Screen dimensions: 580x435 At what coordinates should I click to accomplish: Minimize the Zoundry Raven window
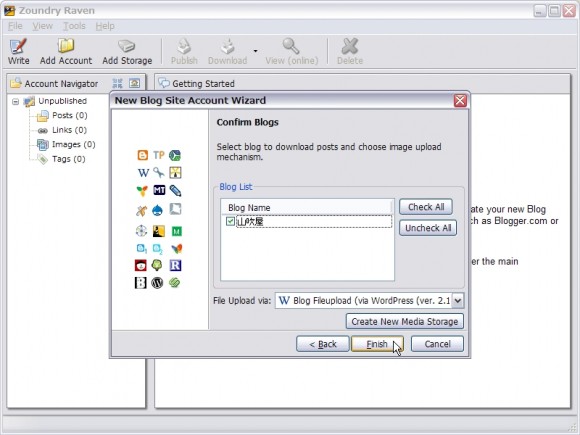540,11
